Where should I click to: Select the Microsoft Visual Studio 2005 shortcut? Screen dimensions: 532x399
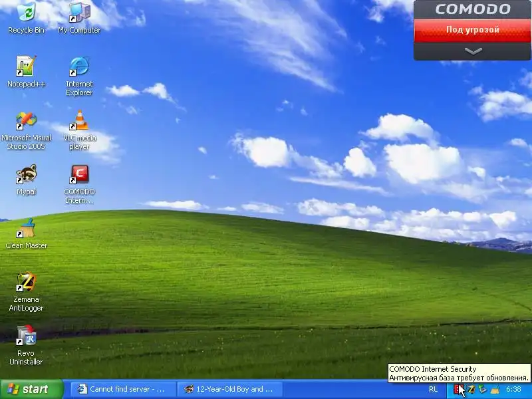[x=26, y=130]
